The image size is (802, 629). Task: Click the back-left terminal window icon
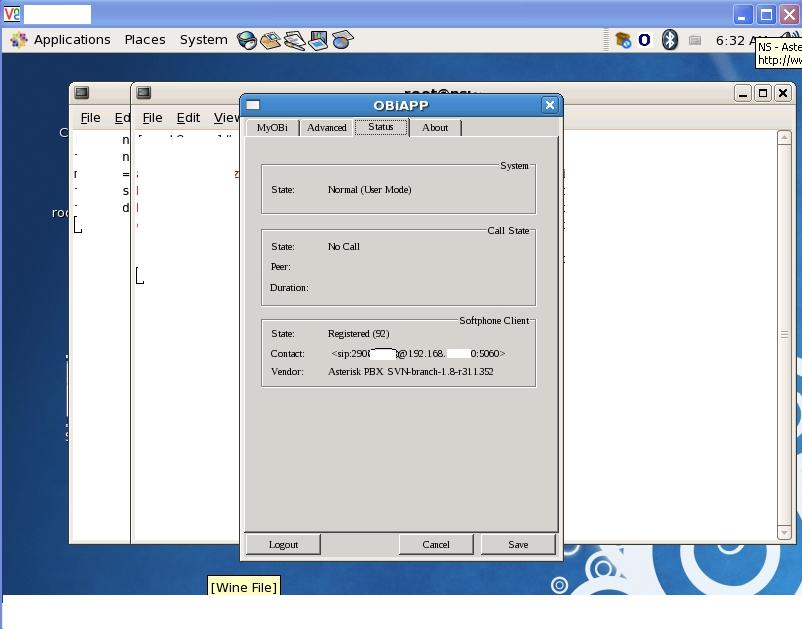coord(82,93)
